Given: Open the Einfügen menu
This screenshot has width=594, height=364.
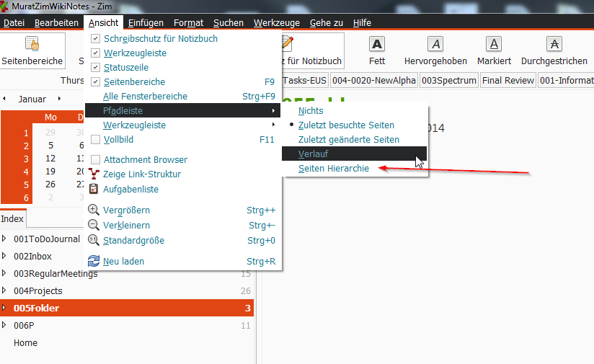Looking at the screenshot, I should [x=146, y=23].
